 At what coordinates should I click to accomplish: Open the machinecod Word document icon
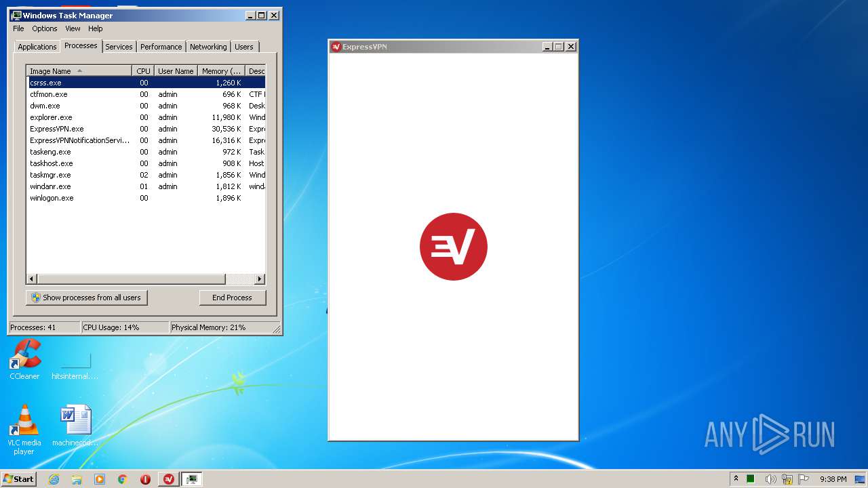pos(75,426)
